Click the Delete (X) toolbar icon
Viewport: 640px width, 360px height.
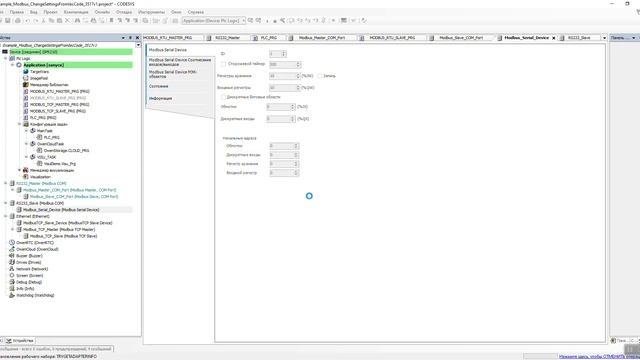(x=68, y=20)
